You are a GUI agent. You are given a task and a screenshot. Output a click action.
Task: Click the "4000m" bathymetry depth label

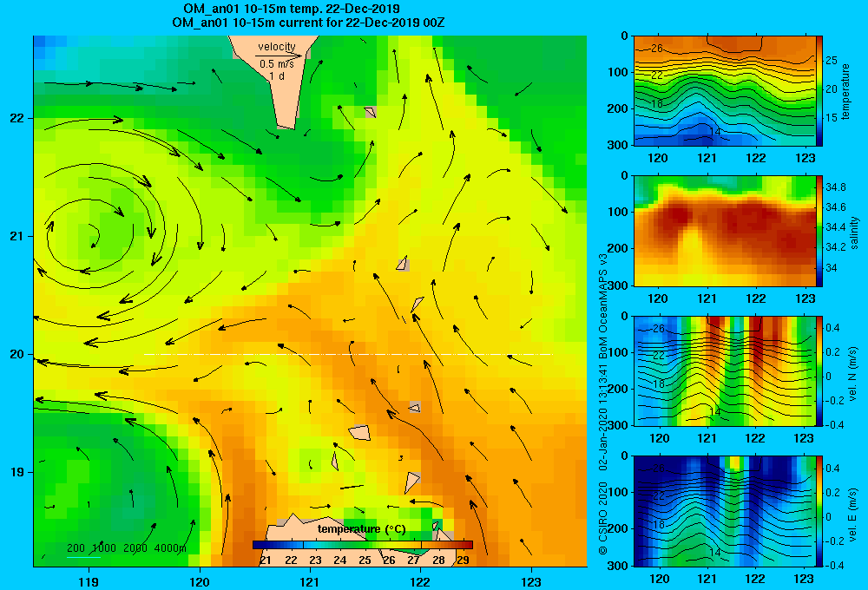(x=170, y=548)
